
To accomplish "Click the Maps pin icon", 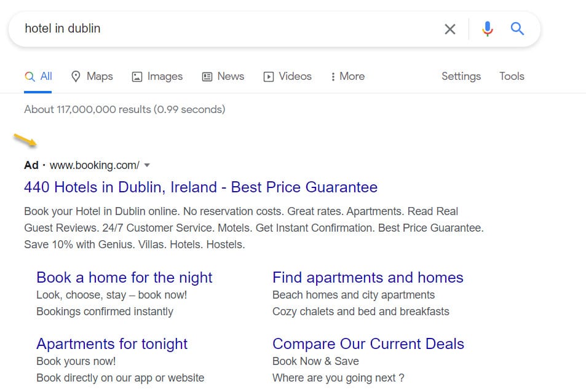I will tap(76, 76).
